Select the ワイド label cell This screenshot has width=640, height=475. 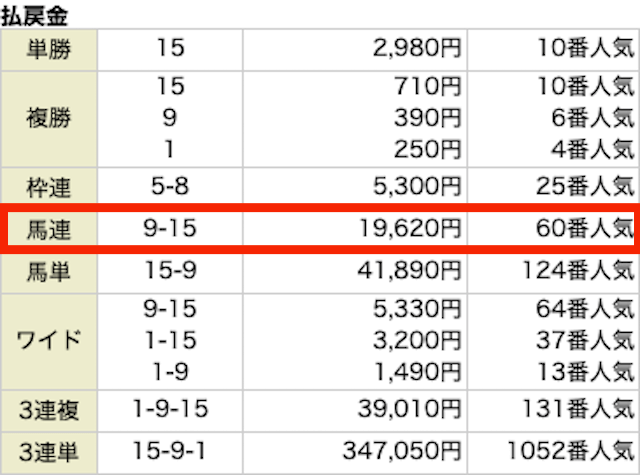[49, 341]
